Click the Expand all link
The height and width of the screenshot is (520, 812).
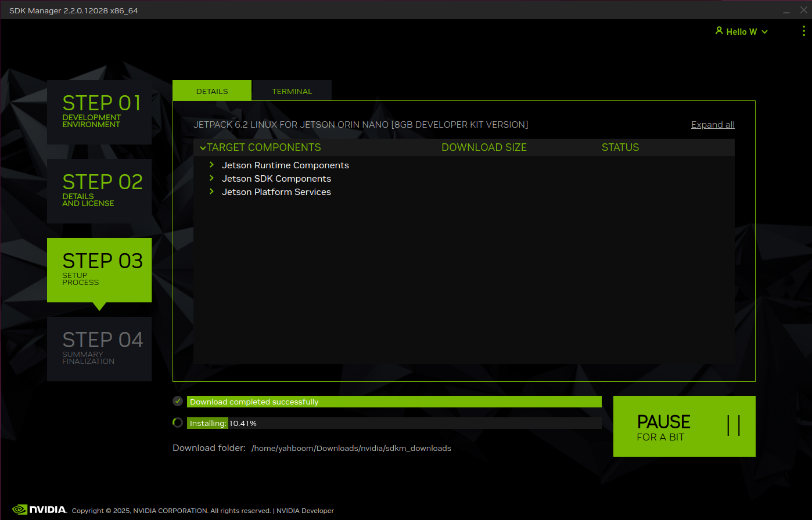pos(713,124)
